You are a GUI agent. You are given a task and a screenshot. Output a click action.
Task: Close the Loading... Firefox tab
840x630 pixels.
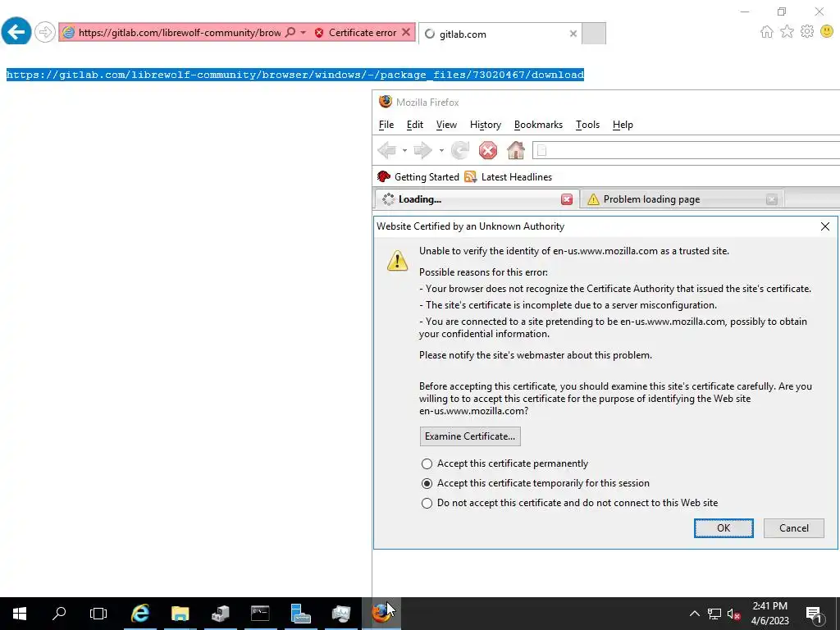pyautogui.click(x=566, y=200)
